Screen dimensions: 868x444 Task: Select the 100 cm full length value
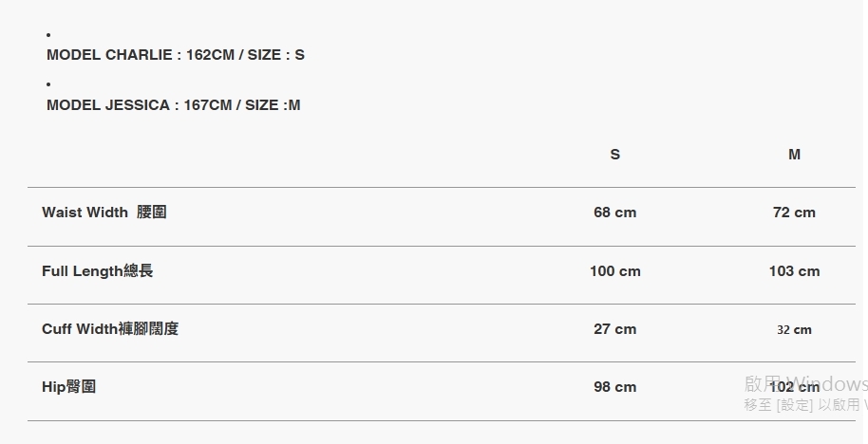(x=615, y=271)
